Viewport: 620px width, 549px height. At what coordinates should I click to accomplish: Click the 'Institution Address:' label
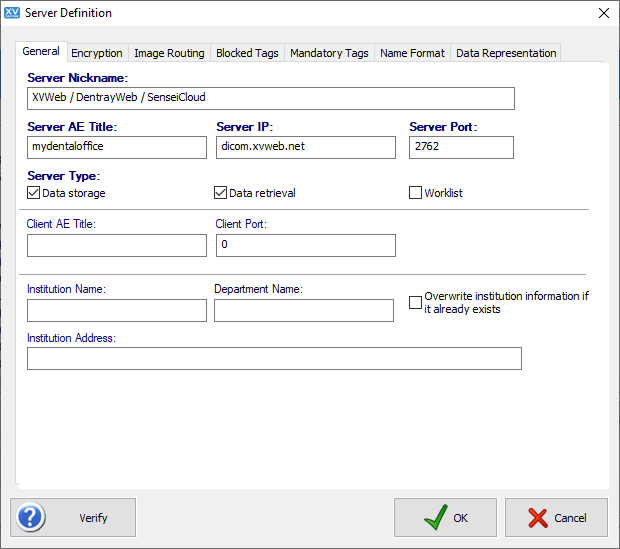click(72, 338)
